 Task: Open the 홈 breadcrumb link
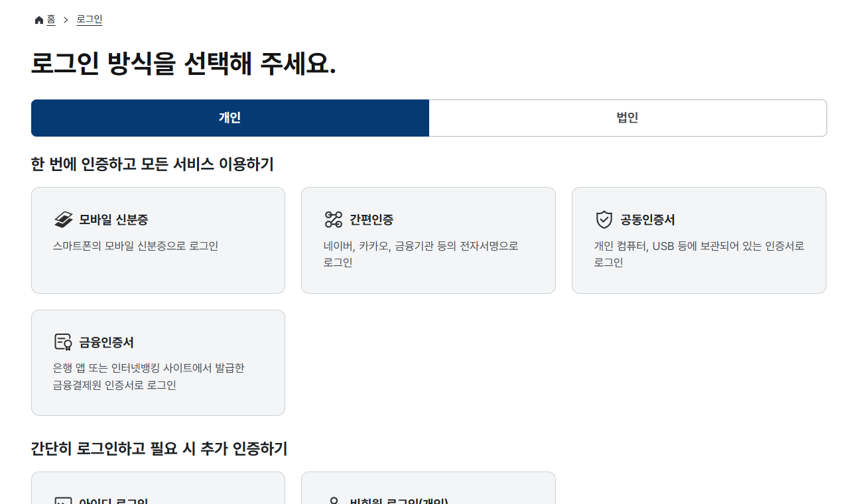point(51,20)
